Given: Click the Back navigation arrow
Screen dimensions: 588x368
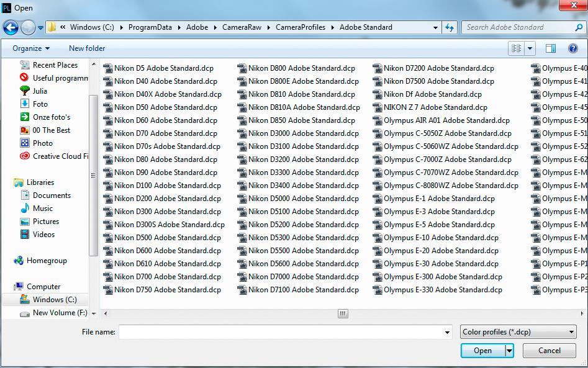Looking at the screenshot, I should click(x=11, y=27).
